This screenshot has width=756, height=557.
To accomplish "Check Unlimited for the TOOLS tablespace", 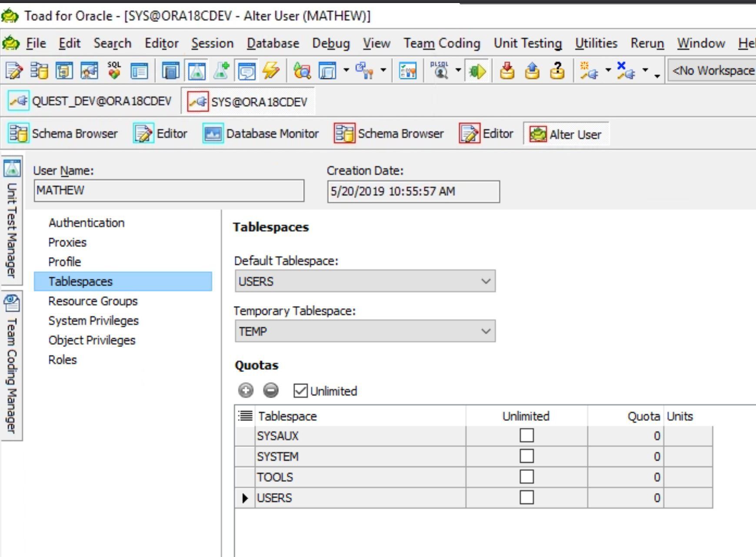I will pos(526,477).
